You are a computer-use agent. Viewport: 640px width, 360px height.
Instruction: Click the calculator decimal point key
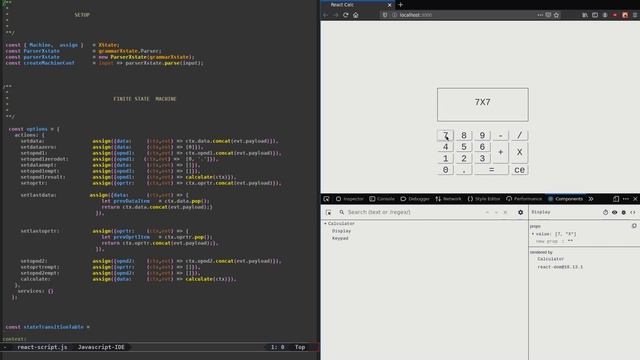tap(464, 170)
